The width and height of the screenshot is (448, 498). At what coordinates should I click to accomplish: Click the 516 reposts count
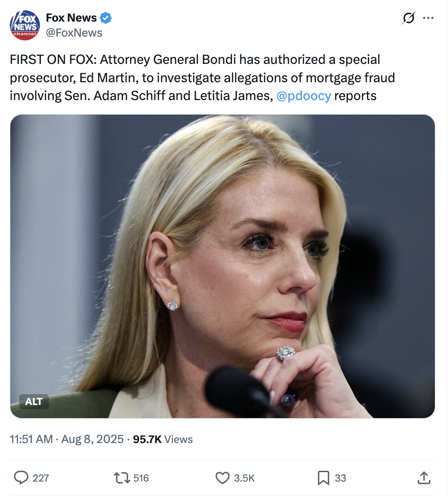tap(141, 478)
